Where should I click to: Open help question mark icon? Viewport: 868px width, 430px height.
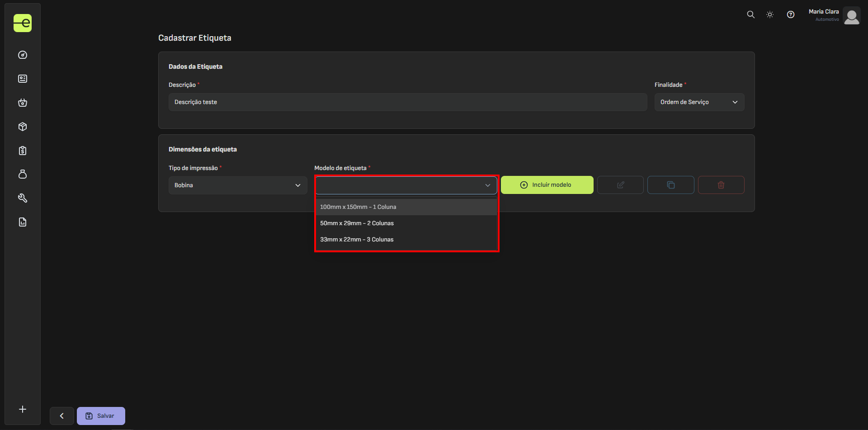tap(791, 14)
